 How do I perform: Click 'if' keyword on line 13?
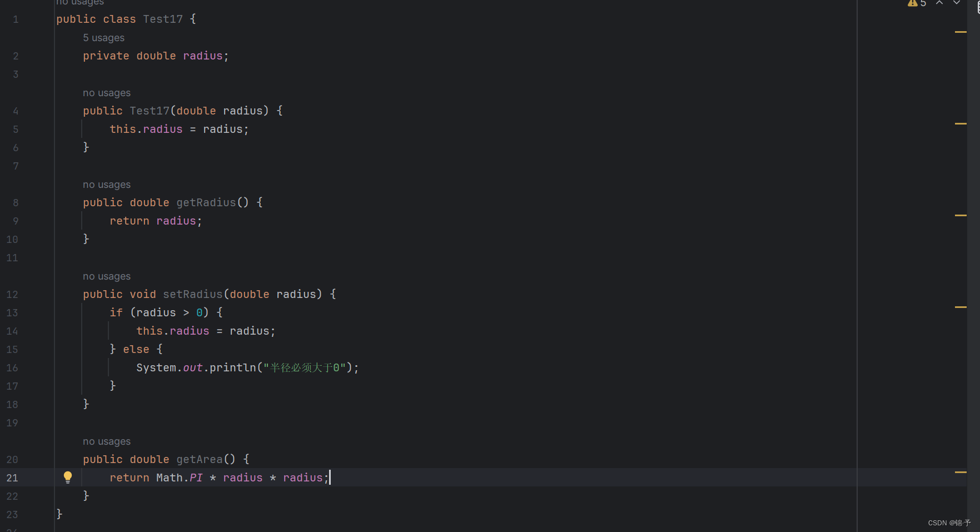pyautogui.click(x=116, y=312)
